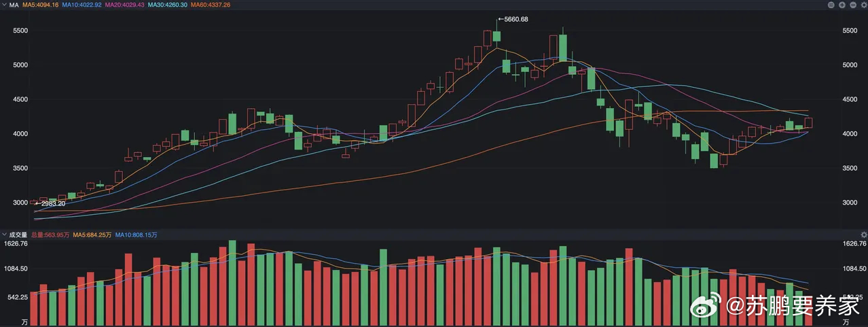Click the left axis 4000 label
Screen dimensions: 868x327
[x=20, y=134]
